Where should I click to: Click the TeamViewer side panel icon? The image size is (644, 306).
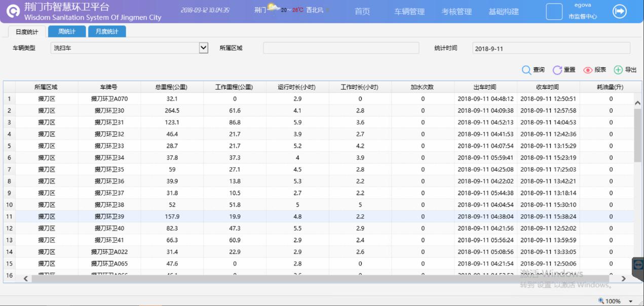(x=638, y=264)
